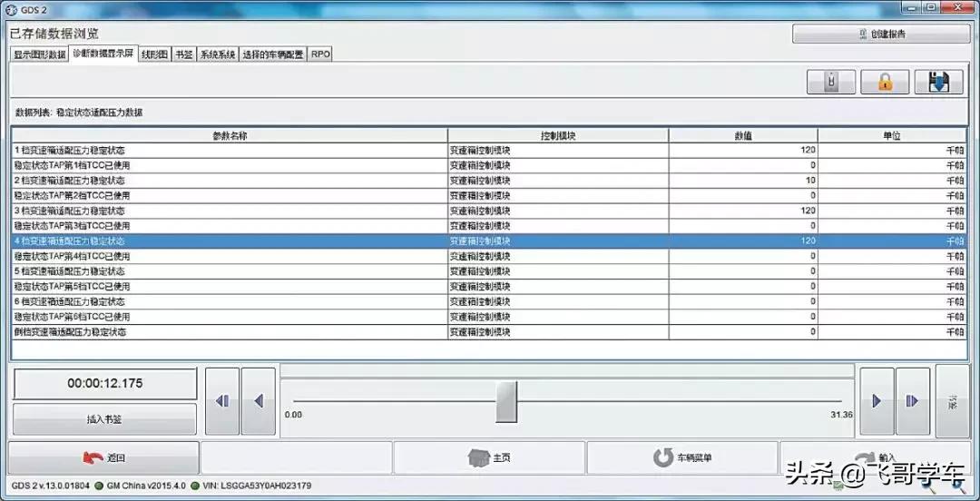Select row 5档变速箱适配压力稳定状态
Viewport: 980px width, 501px height.
[x=489, y=270]
